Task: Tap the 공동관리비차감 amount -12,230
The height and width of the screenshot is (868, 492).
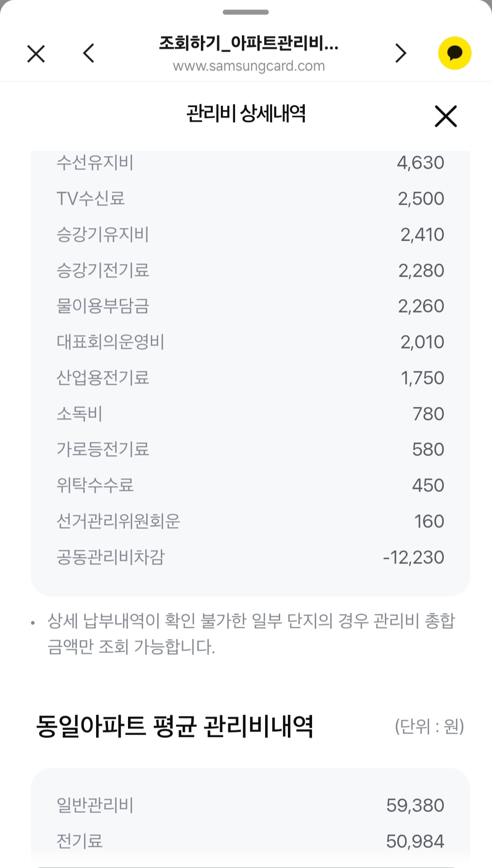Action: [413, 558]
